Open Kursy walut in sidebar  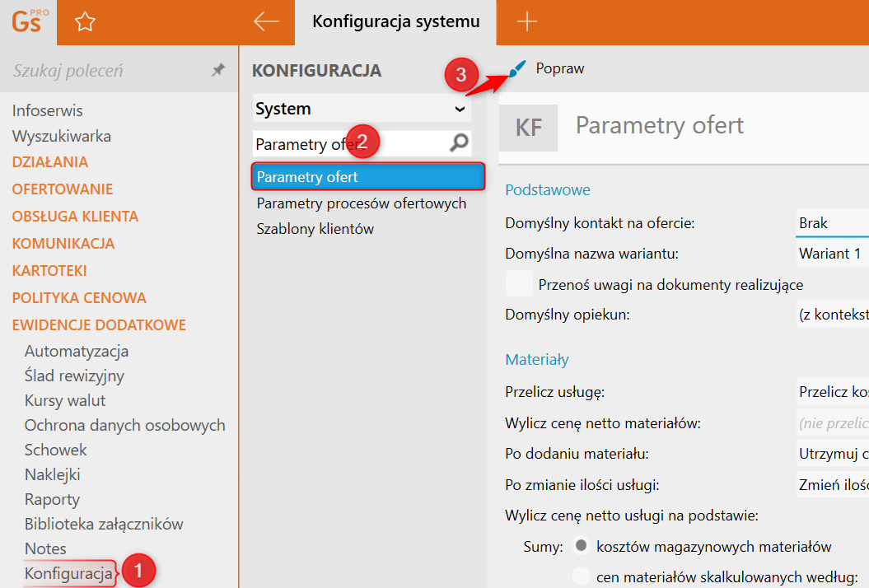[x=65, y=400]
